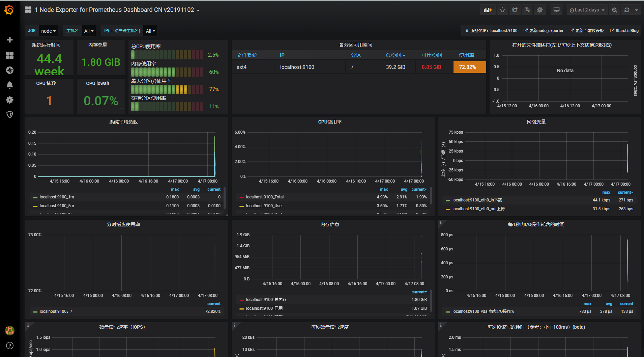Star this dashboard
The height and width of the screenshot is (357, 644).
point(502,10)
